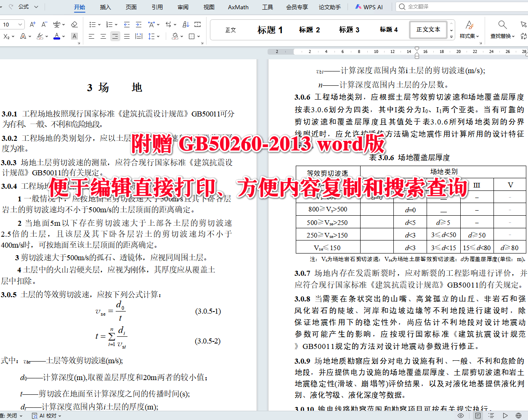
Task: Open AI 校对 in status bar
Action: coord(47,415)
